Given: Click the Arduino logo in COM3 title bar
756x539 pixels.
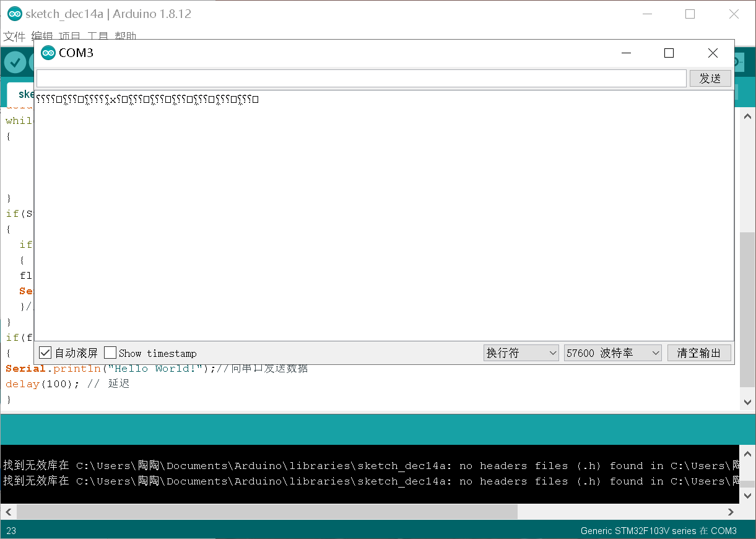Looking at the screenshot, I should coord(48,53).
